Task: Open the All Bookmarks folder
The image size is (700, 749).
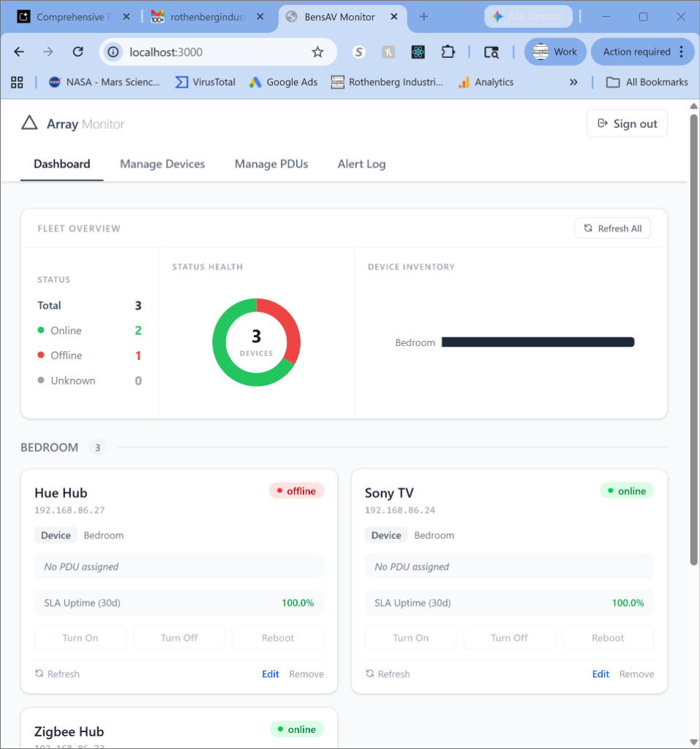Action: [647, 82]
